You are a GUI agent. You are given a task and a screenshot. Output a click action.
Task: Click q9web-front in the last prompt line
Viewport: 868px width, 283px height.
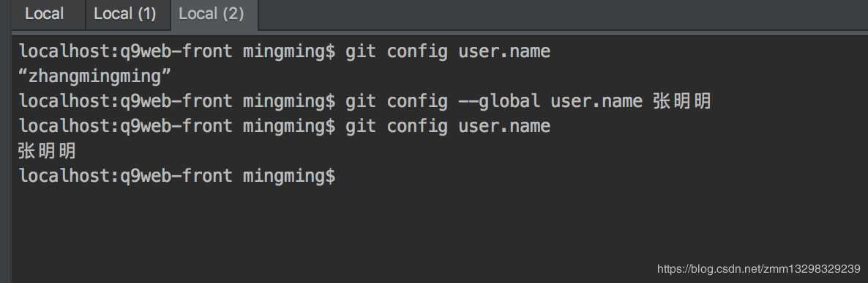[x=176, y=176]
